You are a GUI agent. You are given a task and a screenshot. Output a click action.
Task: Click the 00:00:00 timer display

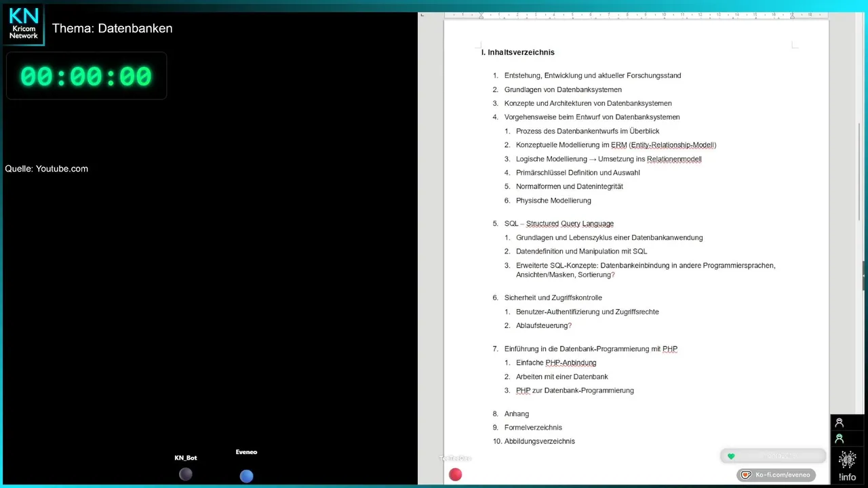coord(86,77)
